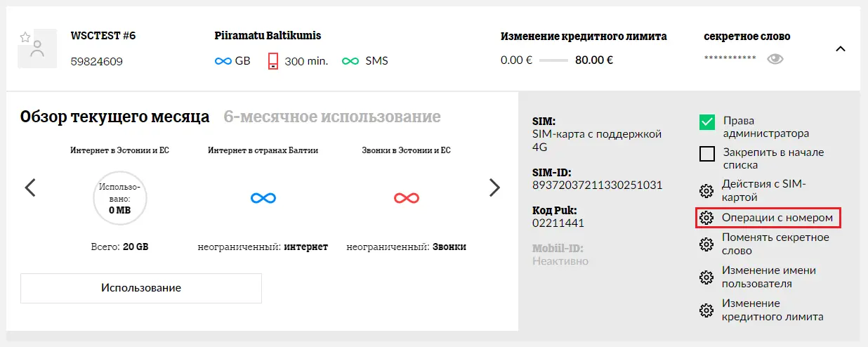Click the gear icon beside Изменение имени пользователя

pyautogui.click(x=706, y=277)
